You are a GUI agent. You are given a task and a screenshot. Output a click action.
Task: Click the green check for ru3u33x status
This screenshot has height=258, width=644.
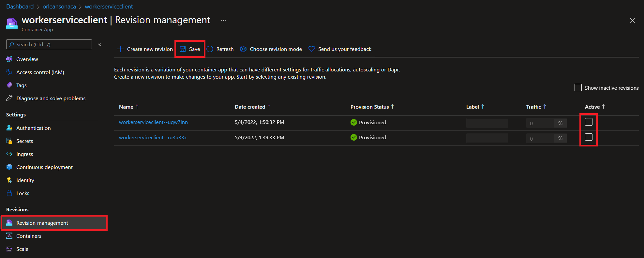pos(354,137)
